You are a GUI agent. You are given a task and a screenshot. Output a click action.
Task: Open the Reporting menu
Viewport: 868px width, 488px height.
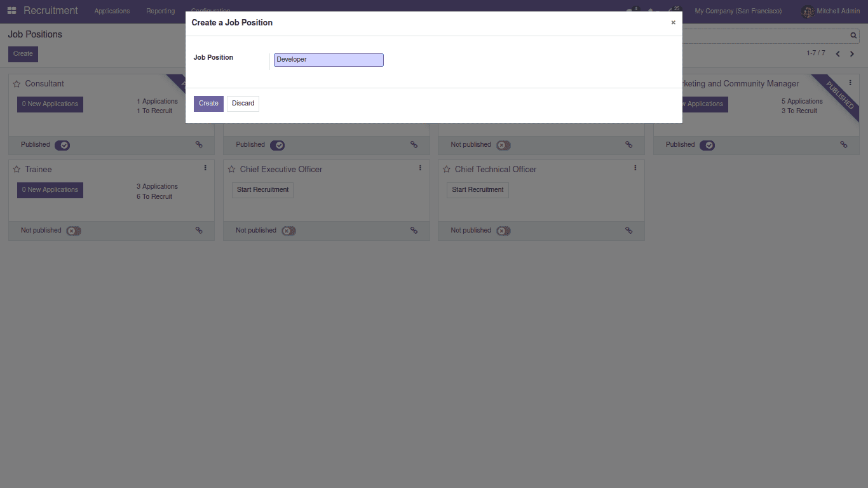coord(160,11)
